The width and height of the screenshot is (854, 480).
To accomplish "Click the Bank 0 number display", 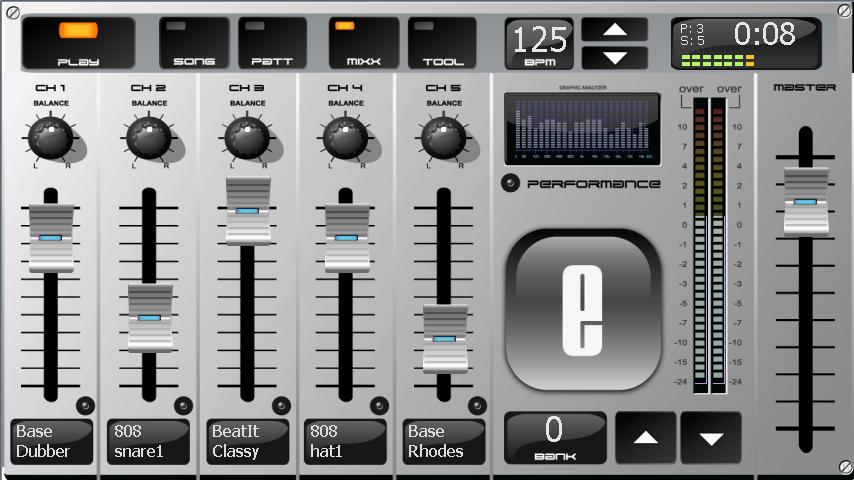I will (555, 438).
